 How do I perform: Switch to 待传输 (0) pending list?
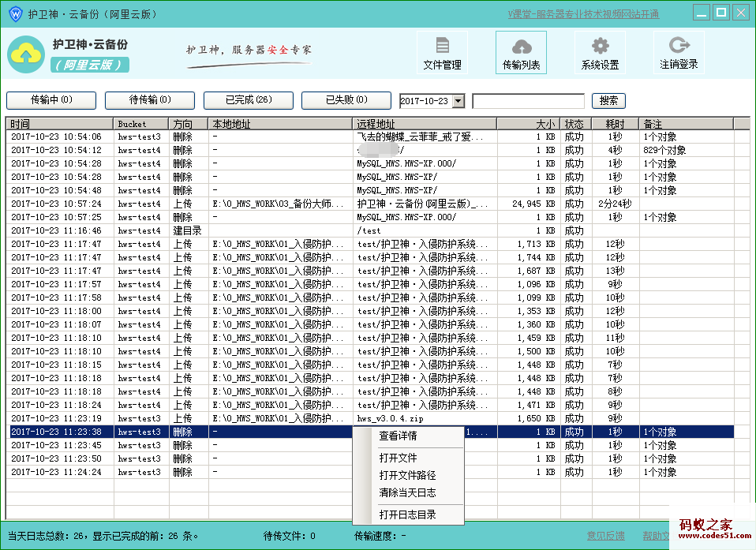(150, 100)
